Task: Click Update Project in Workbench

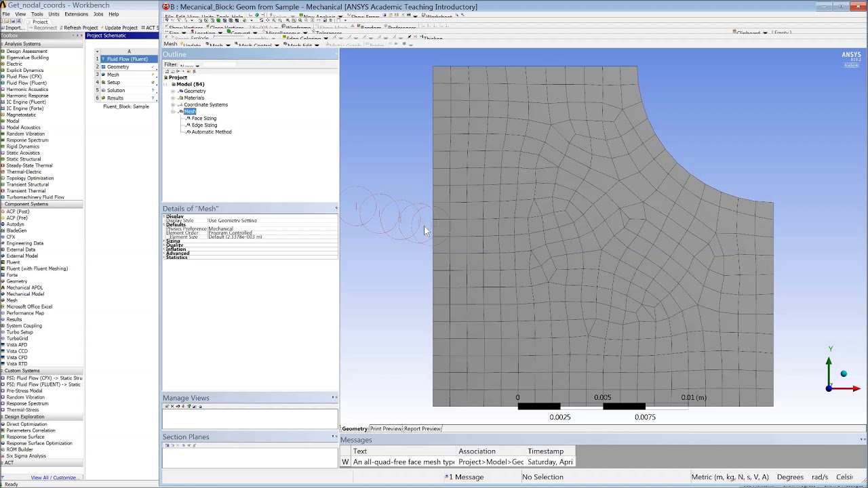Action: tap(120, 28)
